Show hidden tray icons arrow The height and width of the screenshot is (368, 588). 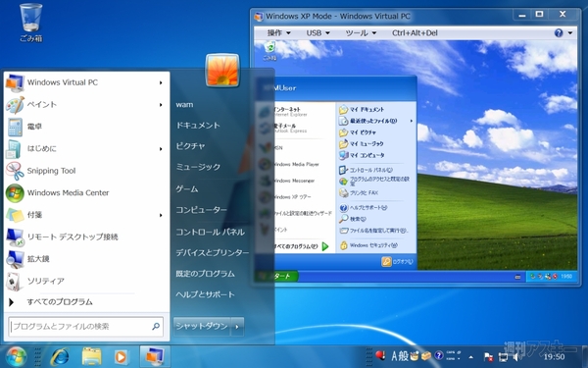(471, 357)
